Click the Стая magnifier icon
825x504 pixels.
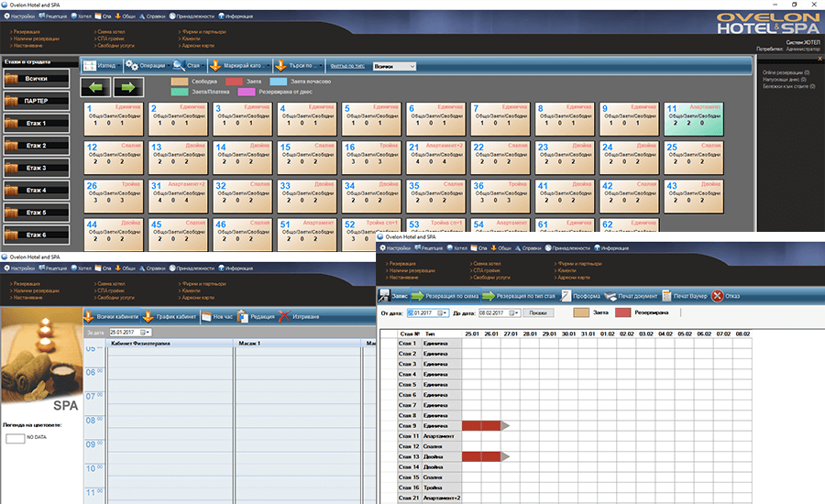179,66
